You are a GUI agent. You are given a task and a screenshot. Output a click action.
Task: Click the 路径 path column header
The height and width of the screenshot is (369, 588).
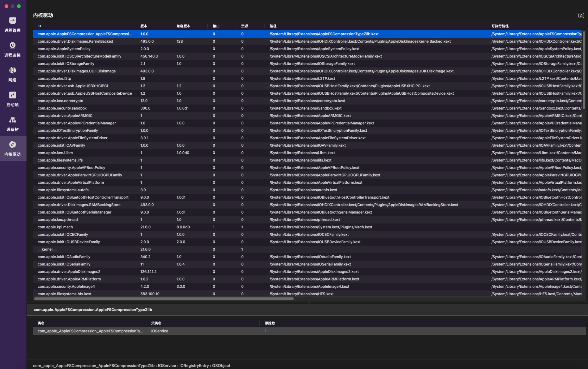273,26
